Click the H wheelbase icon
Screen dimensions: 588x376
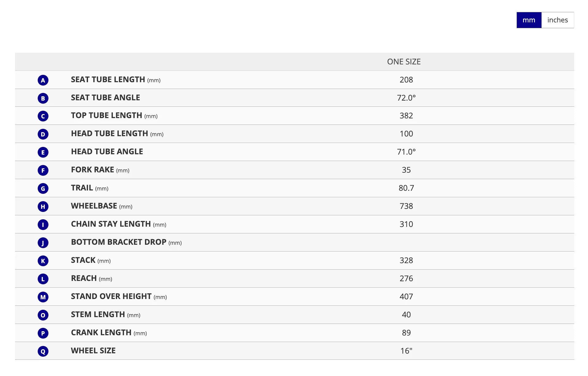tap(43, 207)
